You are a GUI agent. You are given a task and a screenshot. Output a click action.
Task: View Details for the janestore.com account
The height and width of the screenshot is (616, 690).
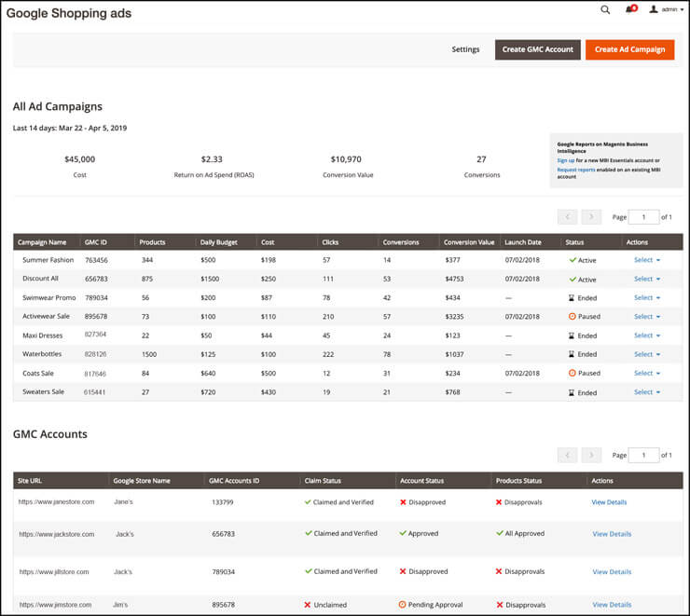(609, 502)
